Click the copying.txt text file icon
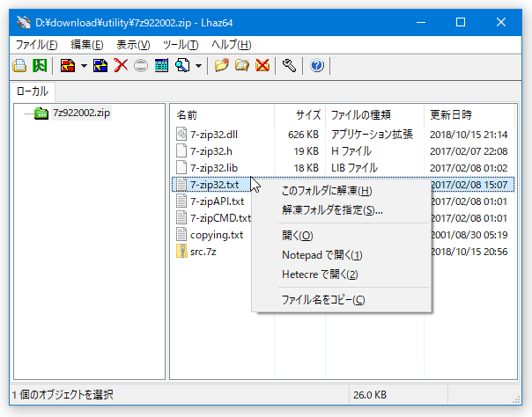532x417 pixels. pyautogui.click(x=181, y=235)
